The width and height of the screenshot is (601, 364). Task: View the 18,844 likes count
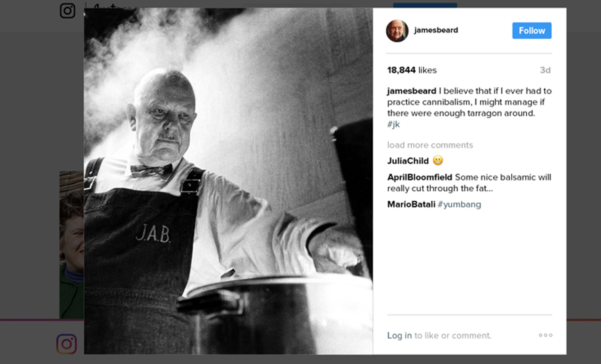pyautogui.click(x=412, y=70)
